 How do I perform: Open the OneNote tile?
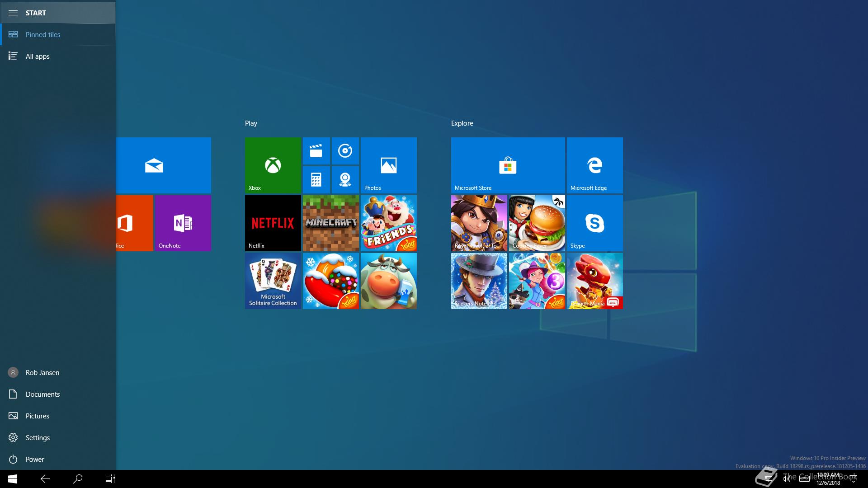[x=183, y=223]
